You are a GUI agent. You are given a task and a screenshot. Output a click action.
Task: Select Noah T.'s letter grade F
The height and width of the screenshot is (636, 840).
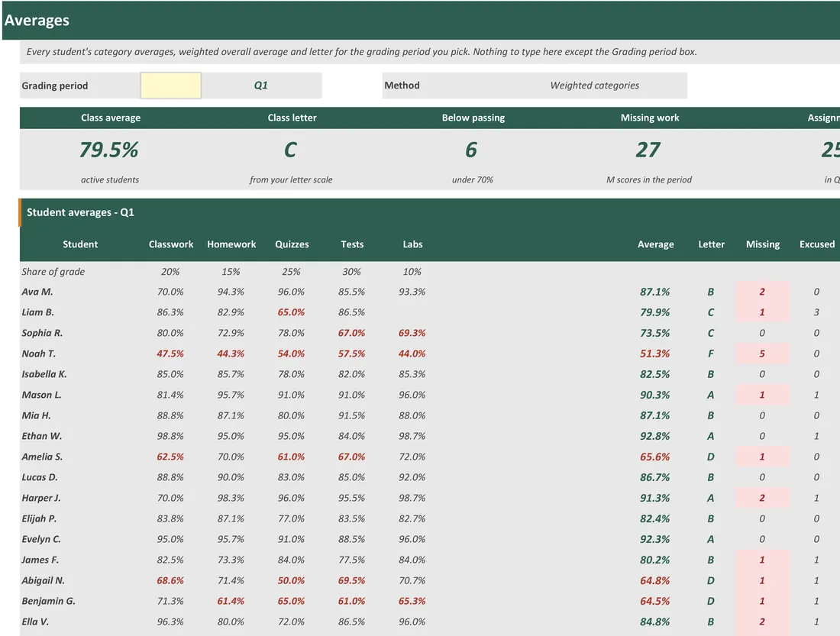point(710,354)
